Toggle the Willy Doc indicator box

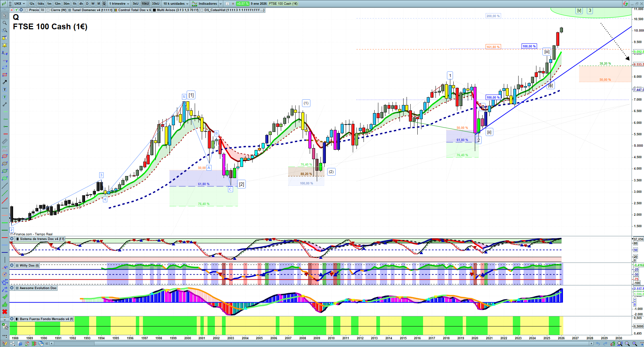click(x=17, y=266)
